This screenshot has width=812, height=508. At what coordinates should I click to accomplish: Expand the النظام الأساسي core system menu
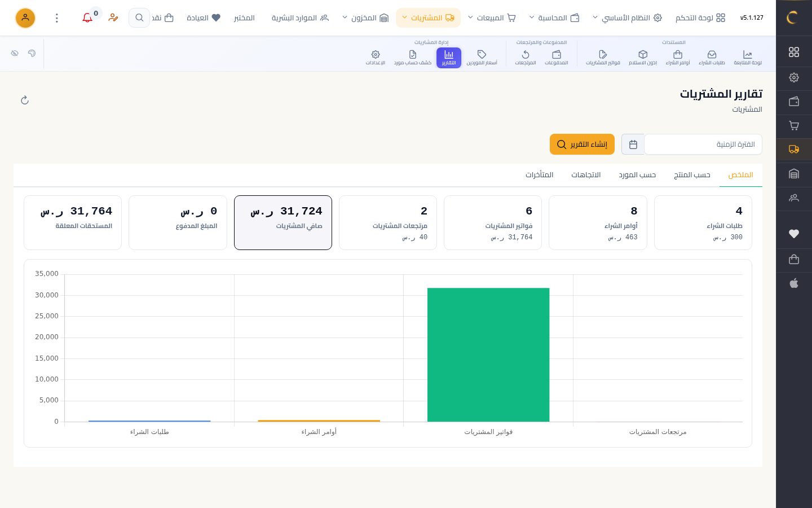627,17
